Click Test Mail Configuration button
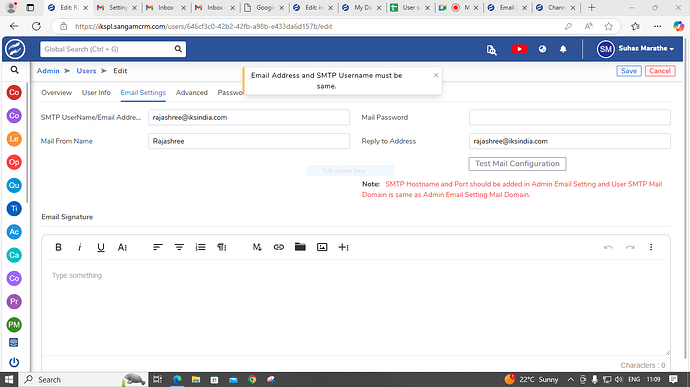The width and height of the screenshot is (690, 387). click(517, 164)
